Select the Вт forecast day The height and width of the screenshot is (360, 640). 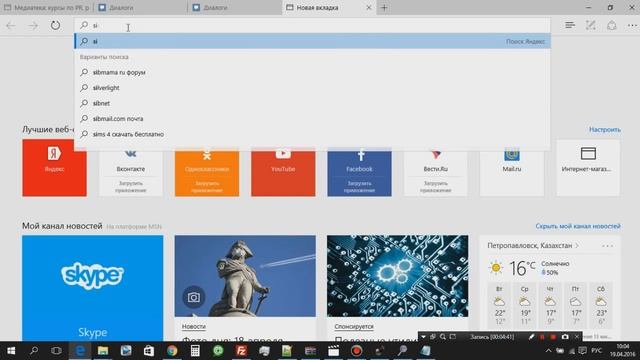(x=500, y=306)
